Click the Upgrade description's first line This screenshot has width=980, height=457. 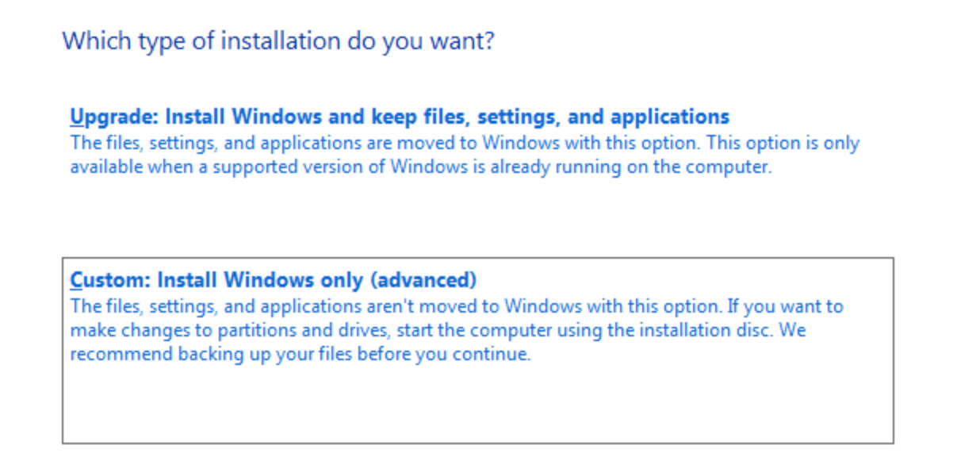465,144
